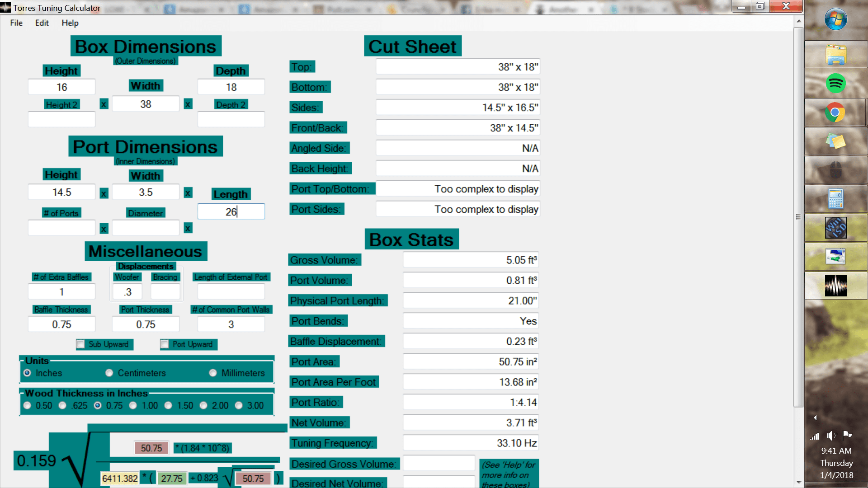Viewport: 868px width, 488px height.
Task: Open the Help menu
Action: pyautogui.click(x=70, y=23)
